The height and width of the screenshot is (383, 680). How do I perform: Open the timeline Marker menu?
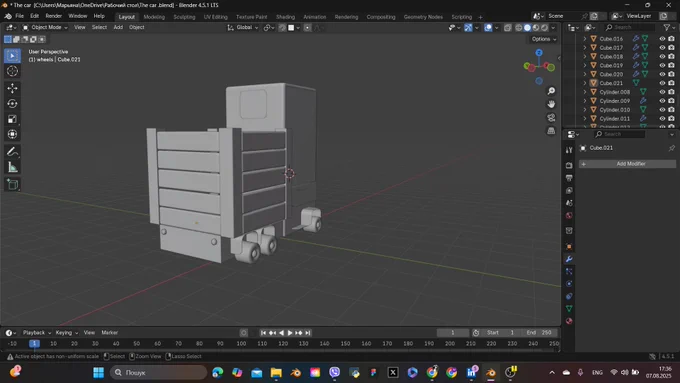click(x=109, y=333)
